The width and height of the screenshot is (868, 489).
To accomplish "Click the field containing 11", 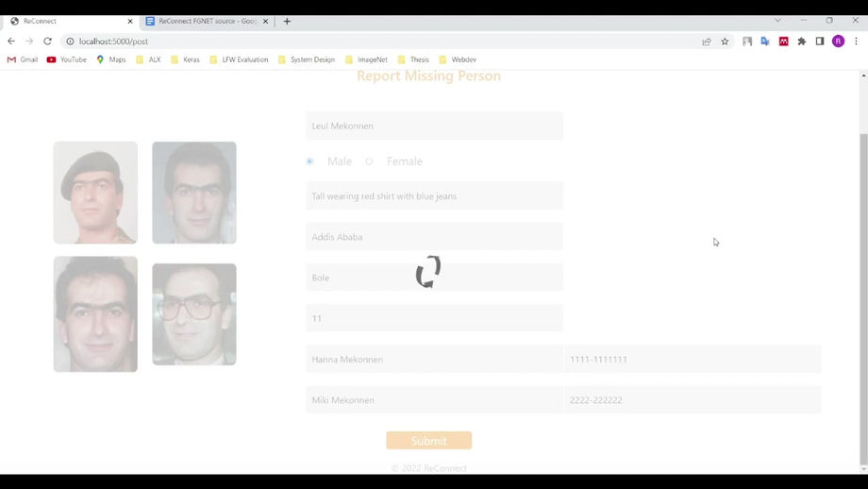I will [435, 318].
